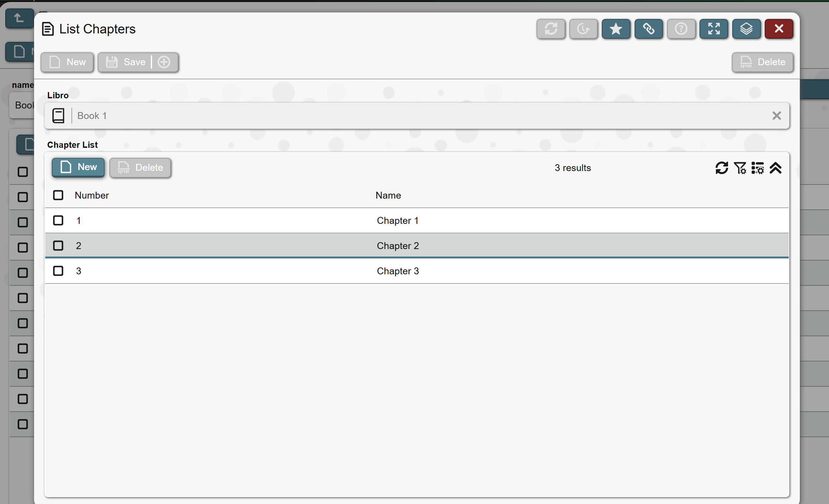Click the blue New button in Chapter List
This screenshot has height=504, width=829.
(x=78, y=167)
